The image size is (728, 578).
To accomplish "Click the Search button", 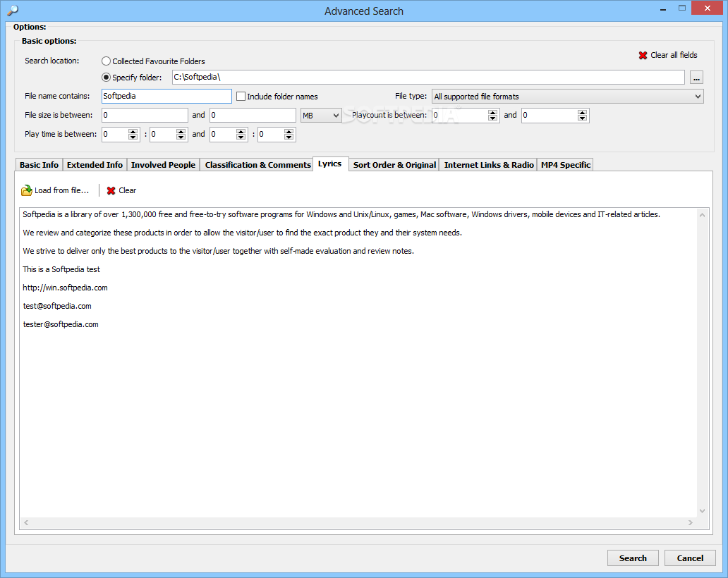I will tap(633, 558).
